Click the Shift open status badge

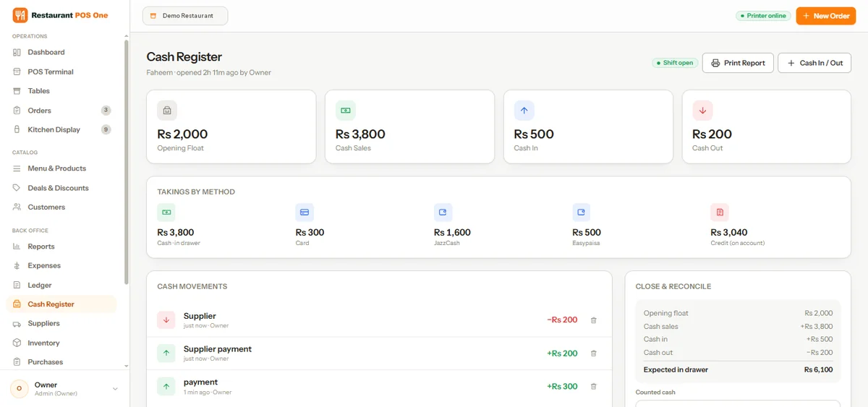pyautogui.click(x=674, y=63)
